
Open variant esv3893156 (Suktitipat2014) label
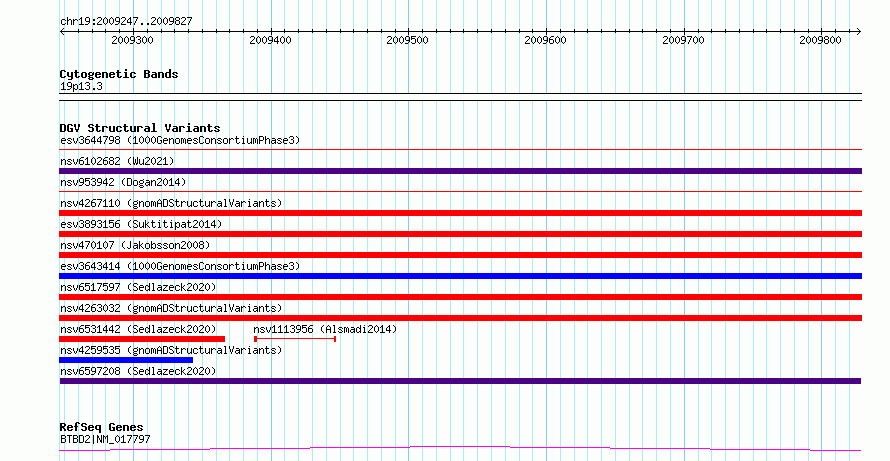[x=141, y=224]
